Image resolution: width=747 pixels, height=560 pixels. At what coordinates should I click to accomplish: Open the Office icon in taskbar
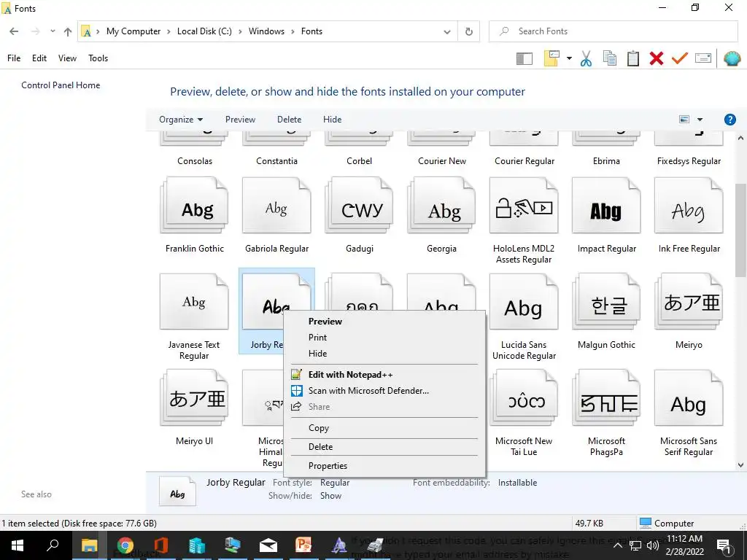pos(160,545)
